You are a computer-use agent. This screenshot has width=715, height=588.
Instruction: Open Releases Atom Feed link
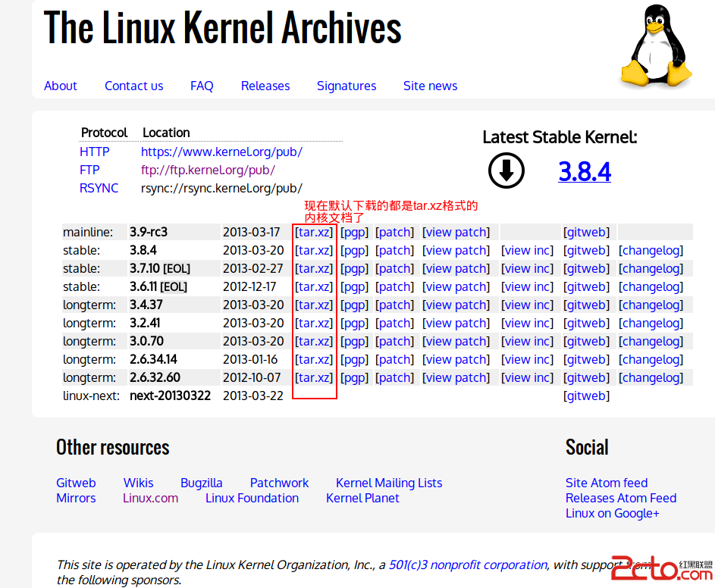click(621, 498)
